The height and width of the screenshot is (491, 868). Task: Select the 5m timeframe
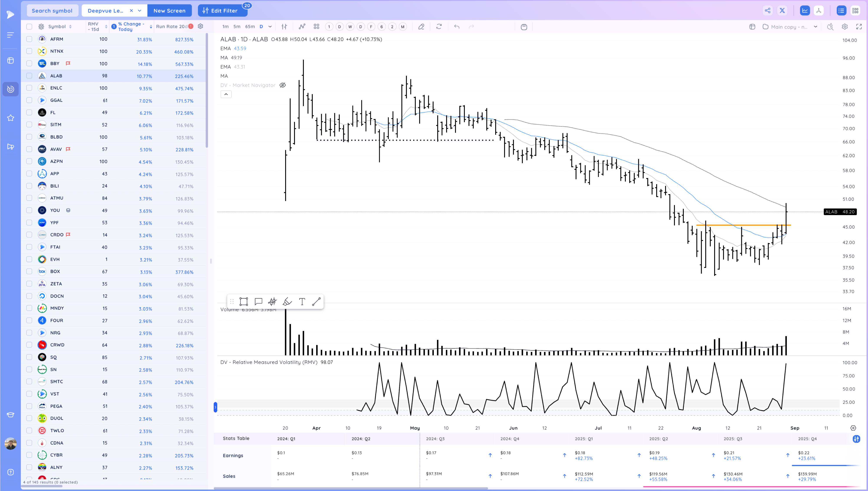point(237,27)
